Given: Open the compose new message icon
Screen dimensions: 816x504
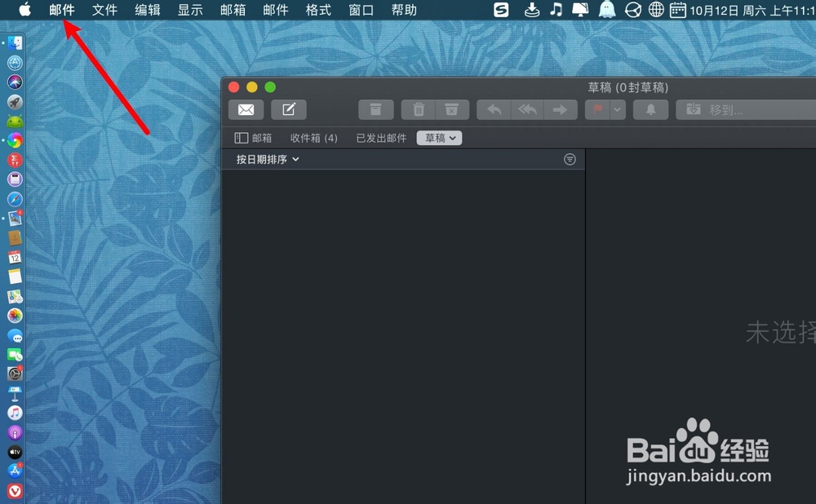Looking at the screenshot, I should (x=289, y=109).
